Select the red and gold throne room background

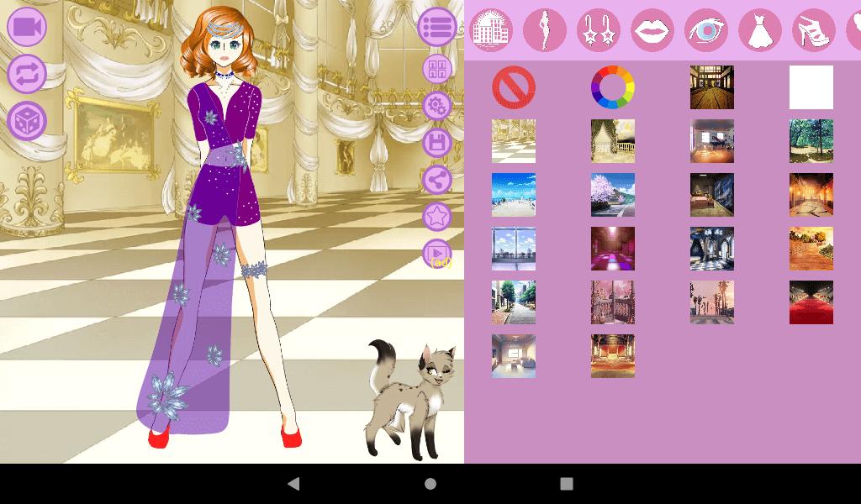click(613, 356)
